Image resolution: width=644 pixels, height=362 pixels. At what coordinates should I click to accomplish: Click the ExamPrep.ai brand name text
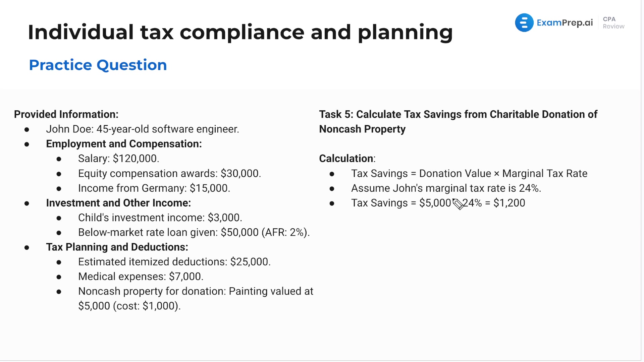(565, 23)
